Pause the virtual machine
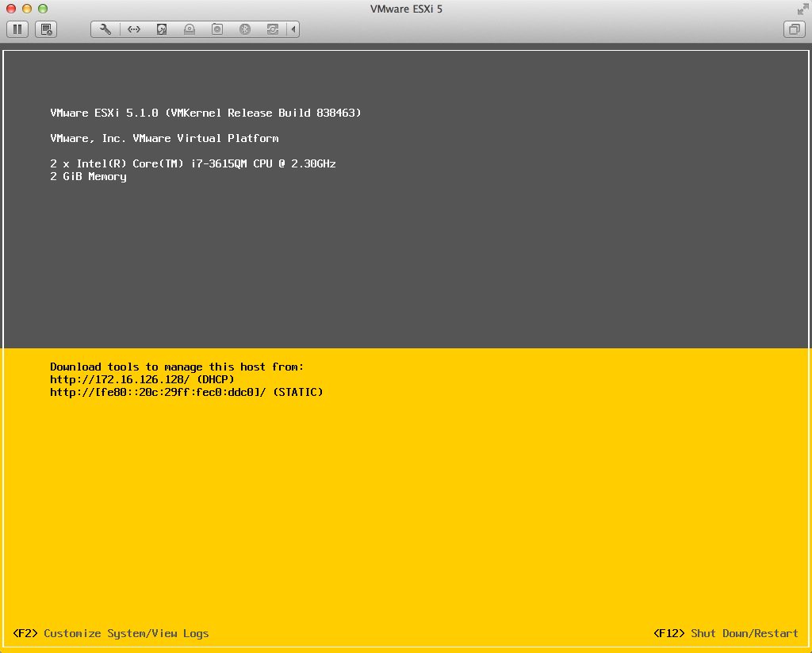This screenshot has width=812, height=653. click(x=17, y=29)
